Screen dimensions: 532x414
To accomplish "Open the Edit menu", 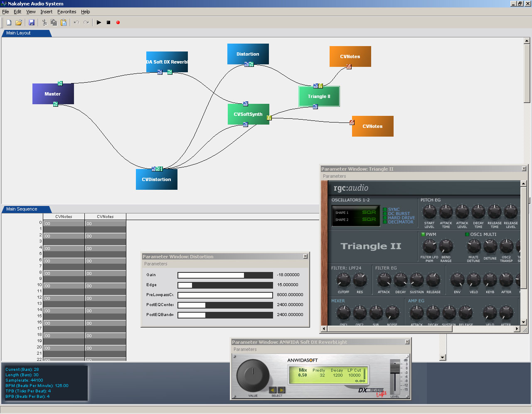I will 17,12.
